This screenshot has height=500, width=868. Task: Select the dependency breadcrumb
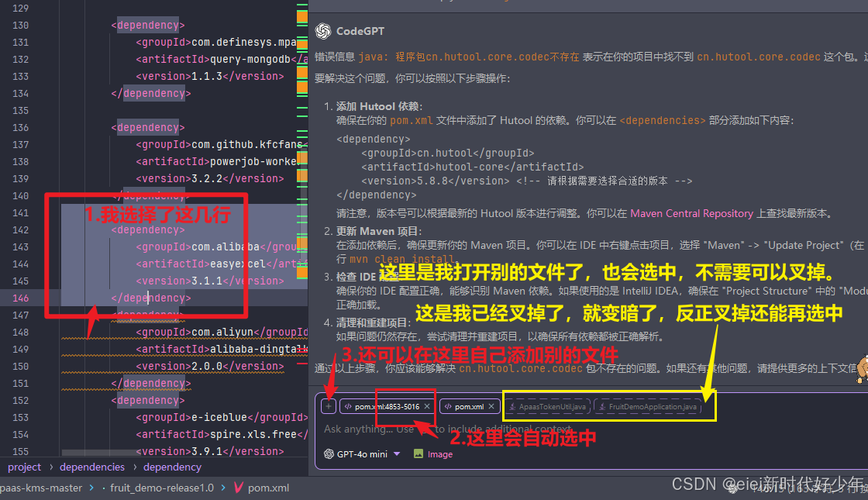pyautogui.click(x=172, y=467)
